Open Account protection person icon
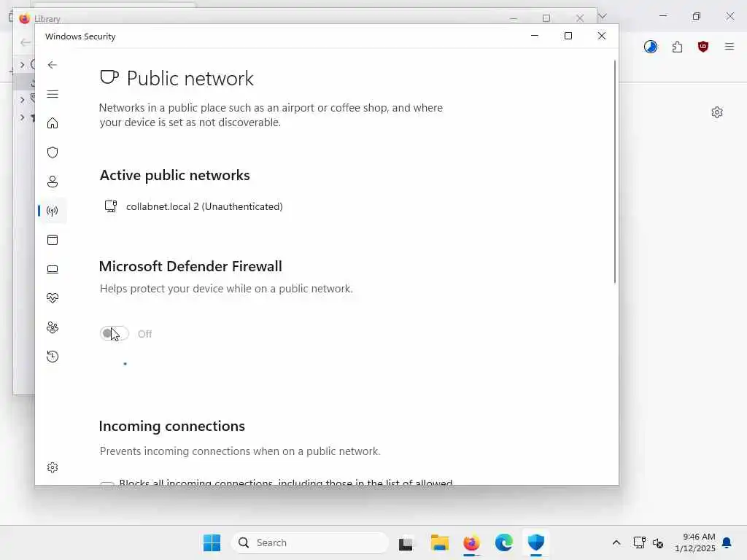The image size is (747, 560). tap(53, 182)
